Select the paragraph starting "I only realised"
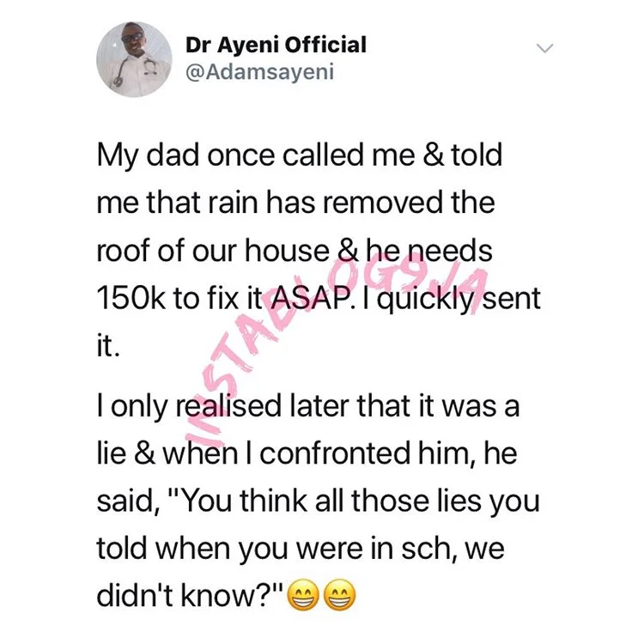 (x=318, y=501)
